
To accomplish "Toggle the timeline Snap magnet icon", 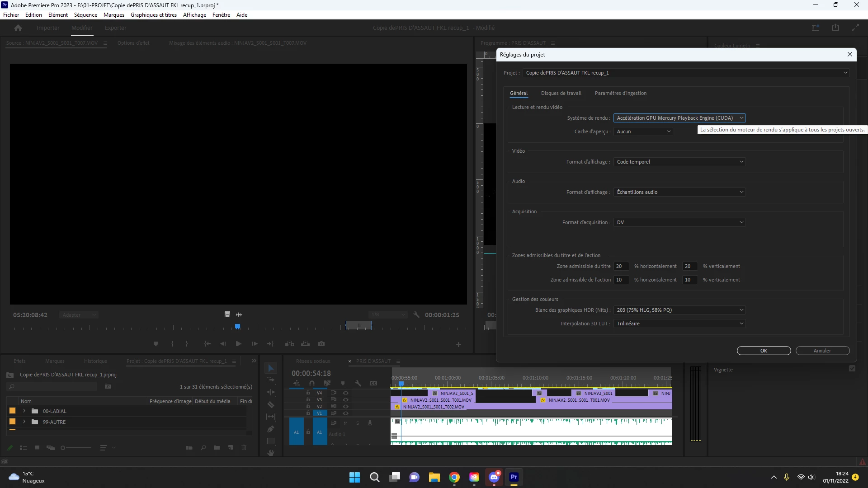I will point(312,383).
